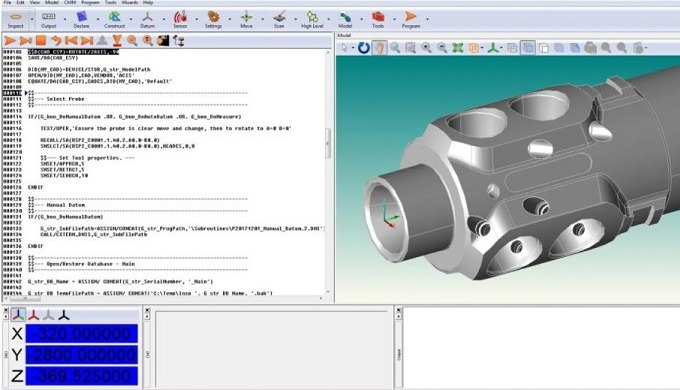
Task: Click the zoom window icon
Action: coord(410,48)
